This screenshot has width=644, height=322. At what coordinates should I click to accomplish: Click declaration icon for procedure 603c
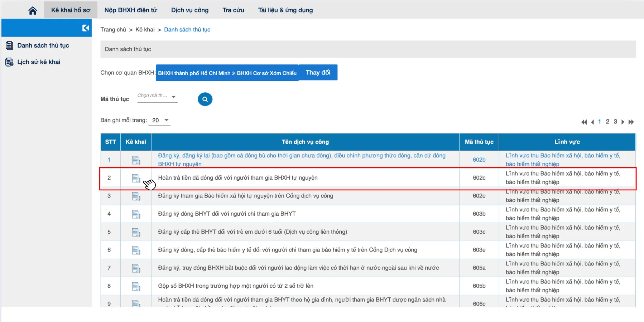[136, 232]
